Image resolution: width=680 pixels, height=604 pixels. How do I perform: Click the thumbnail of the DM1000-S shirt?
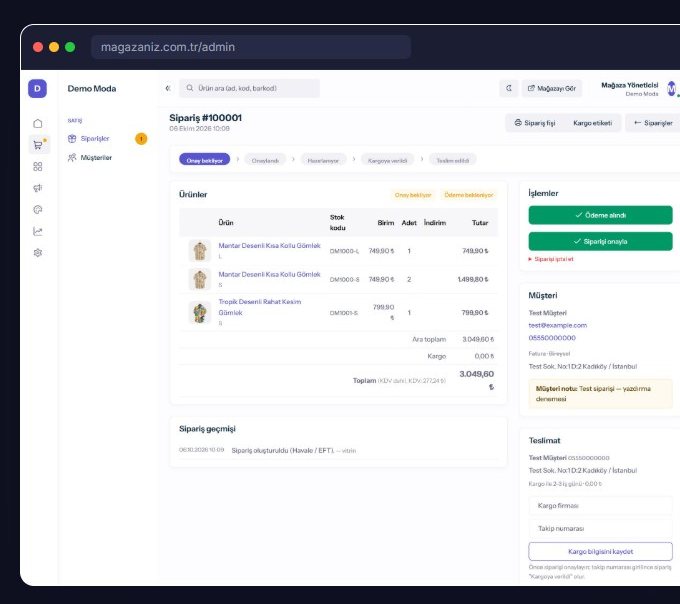pyautogui.click(x=199, y=279)
